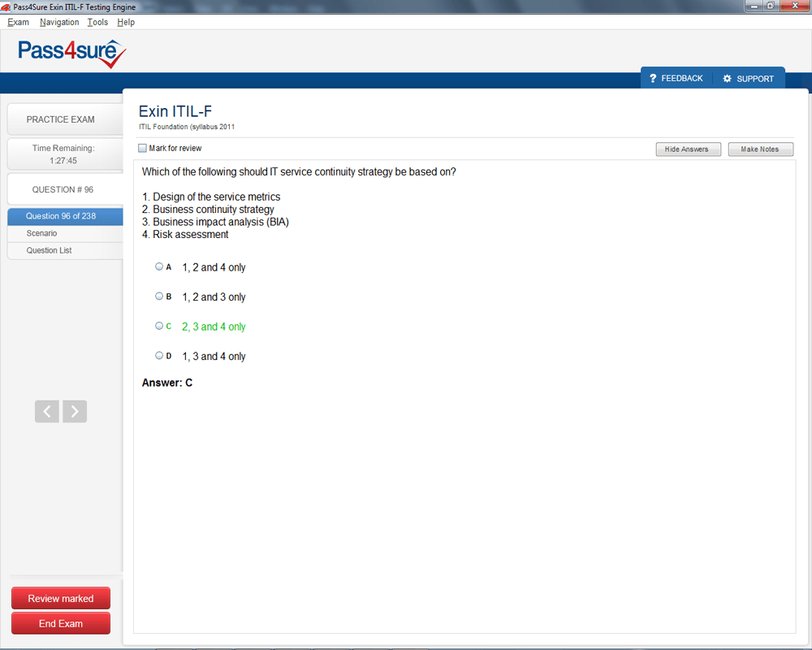Select answer D radio button

tap(159, 355)
